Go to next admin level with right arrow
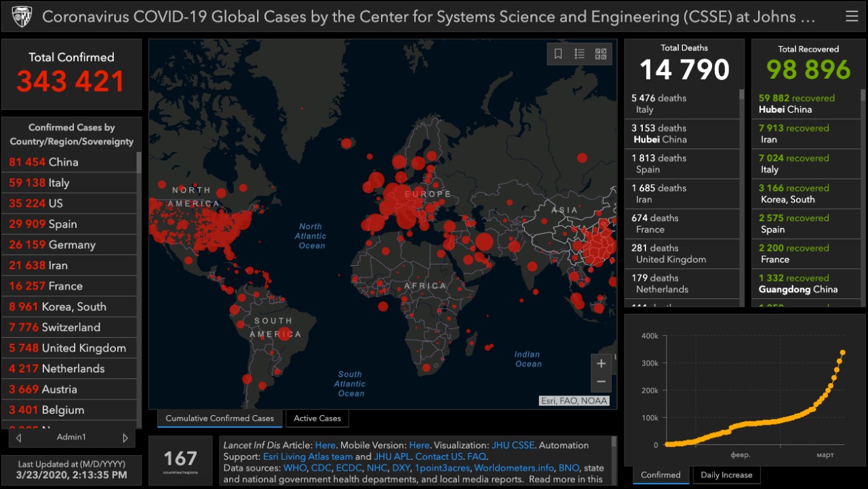The width and height of the screenshot is (868, 489). coord(125,437)
